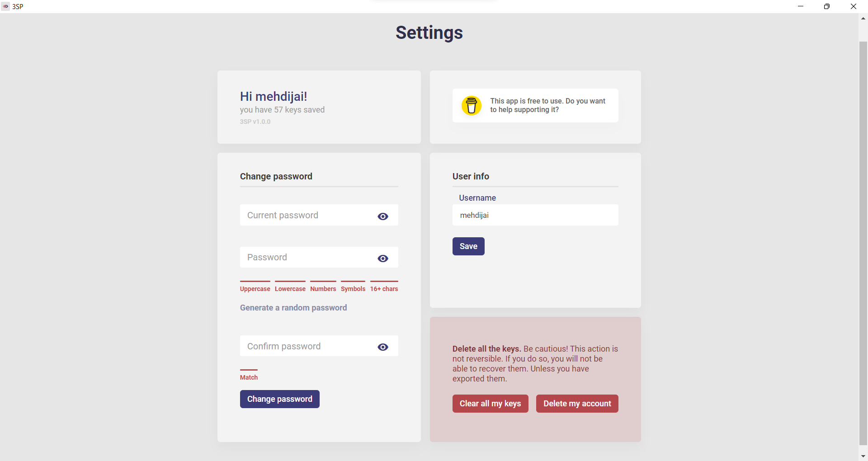The width and height of the screenshot is (868, 461).
Task: Click the 16+ chars strength indicator
Action: click(x=384, y=287)
